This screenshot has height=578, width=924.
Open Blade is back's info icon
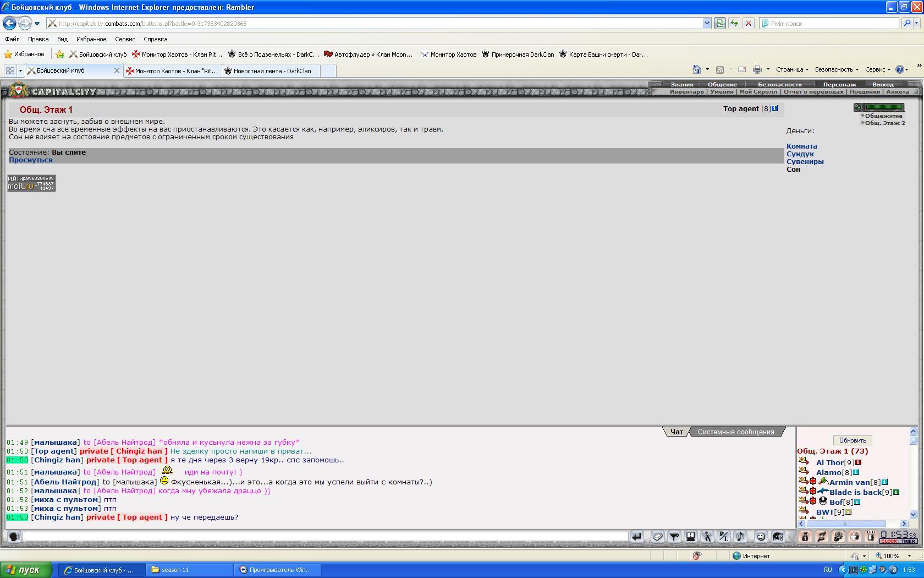tap(896, 492)
